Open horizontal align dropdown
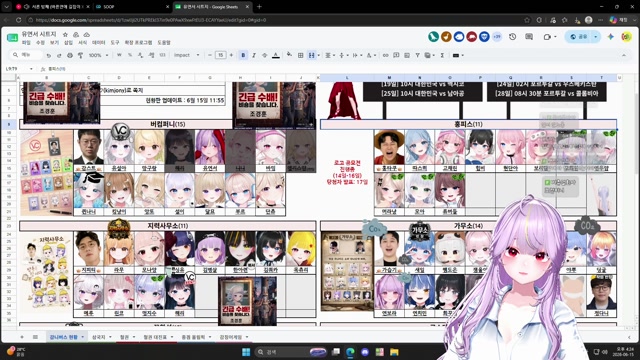The width and height of the screenshot is (640, 360). (329, 55)
